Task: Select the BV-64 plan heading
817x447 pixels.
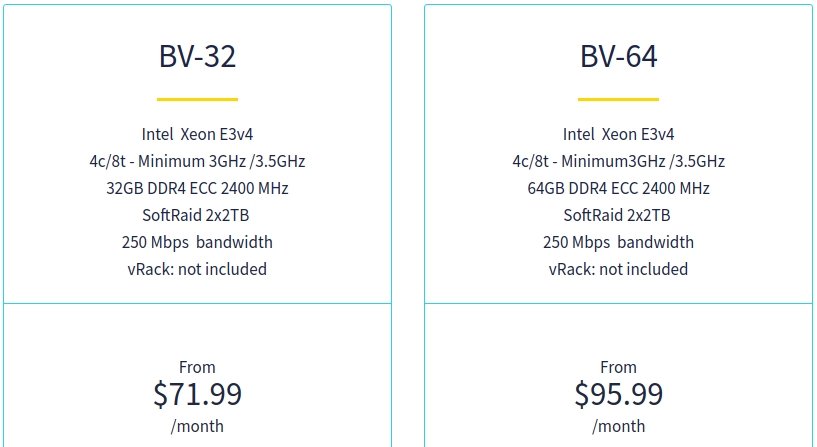Action: [x=618, y=56]
